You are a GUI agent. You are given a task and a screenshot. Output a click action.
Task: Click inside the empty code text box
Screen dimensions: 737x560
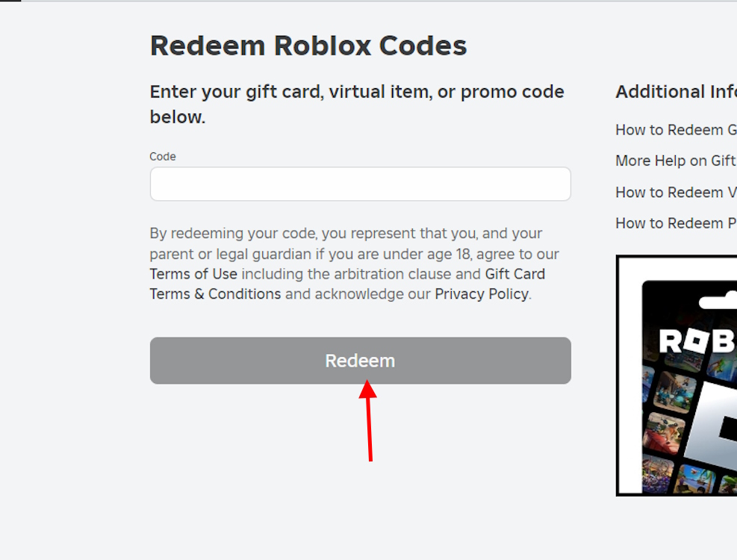click(x=360, y=184)
